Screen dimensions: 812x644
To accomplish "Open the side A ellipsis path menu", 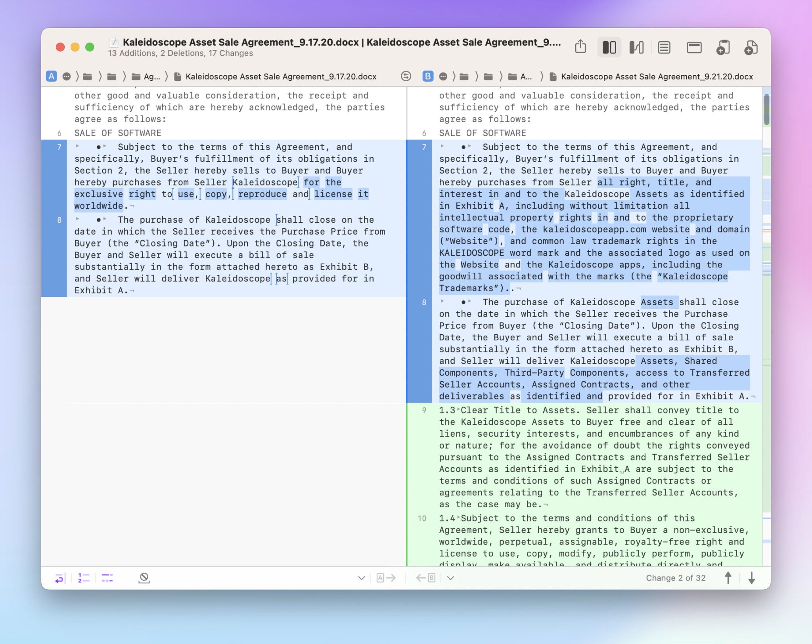I will [x=67, y=76].
